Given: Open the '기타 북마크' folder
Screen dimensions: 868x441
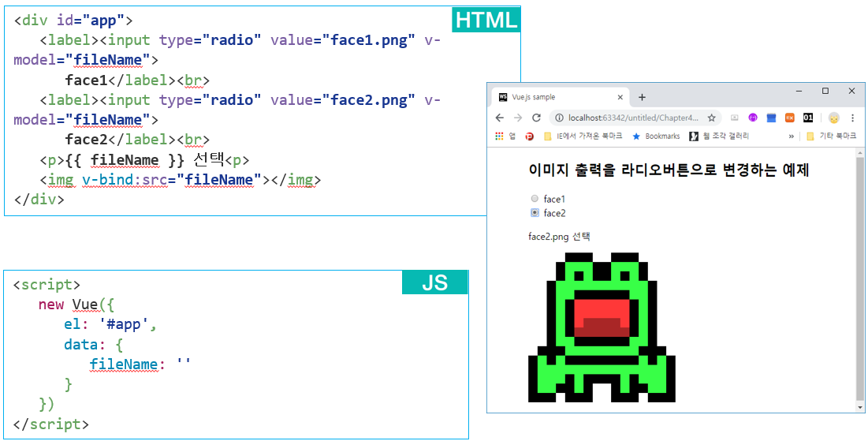Looking at the screenshot, I should pos(831,136).
